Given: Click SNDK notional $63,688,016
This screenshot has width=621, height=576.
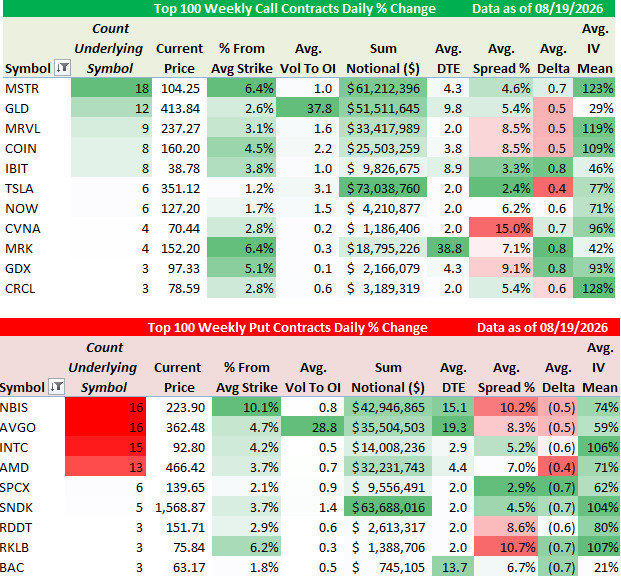Looking at the screenshot, I should click(x=388, y=507).
